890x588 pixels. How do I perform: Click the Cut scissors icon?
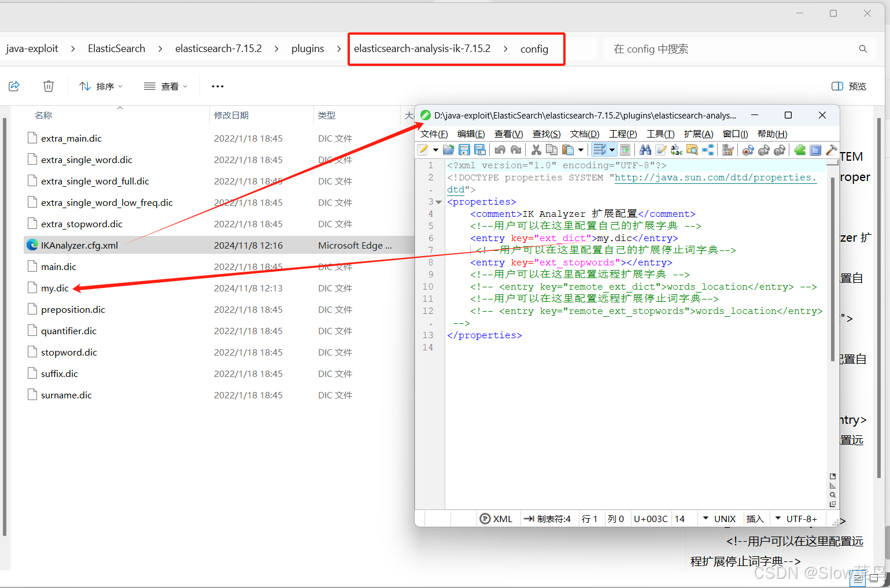(536, 150)
